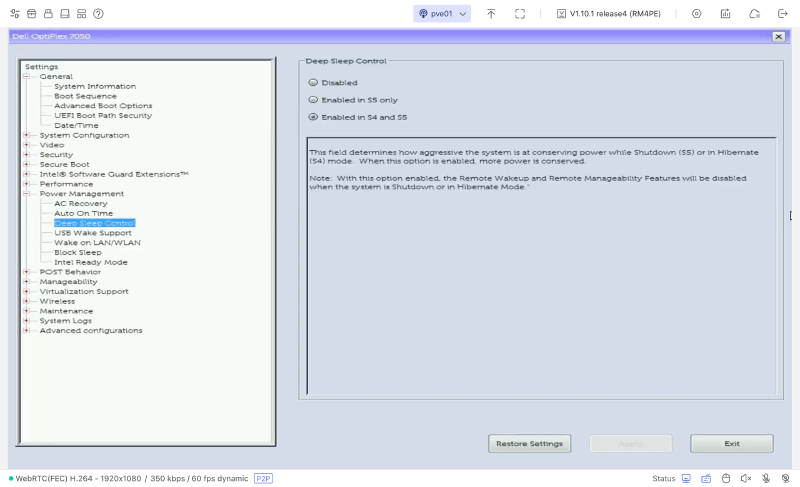Screen dimensions: 800x487
Task: Click the Maintenance tree label
Action: point(66,311)
